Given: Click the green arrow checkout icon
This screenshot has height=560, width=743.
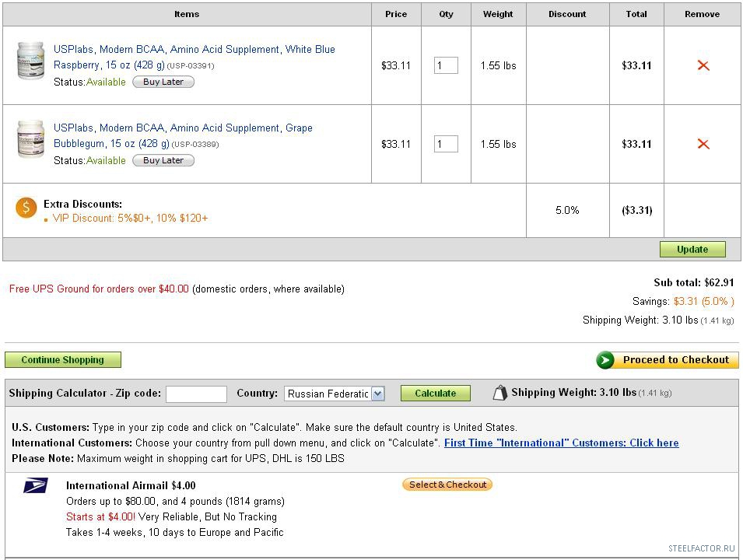Looking at the screenshot, I should pos(605,360).
